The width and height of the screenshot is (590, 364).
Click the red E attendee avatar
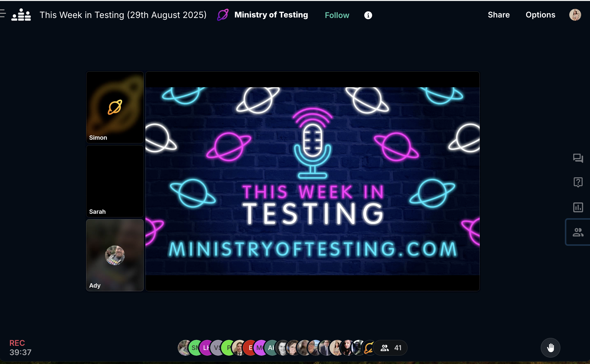pyautogui.click(x=249, y=348)
